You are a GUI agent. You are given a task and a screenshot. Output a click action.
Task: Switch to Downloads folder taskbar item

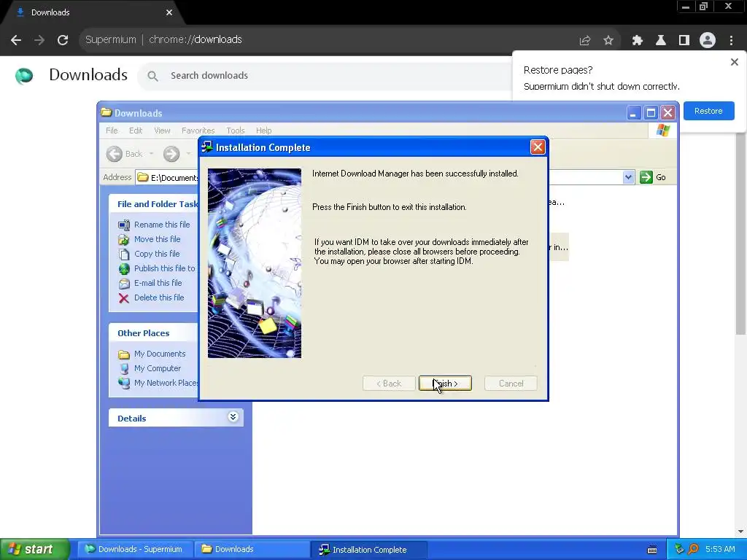(251, 549)
